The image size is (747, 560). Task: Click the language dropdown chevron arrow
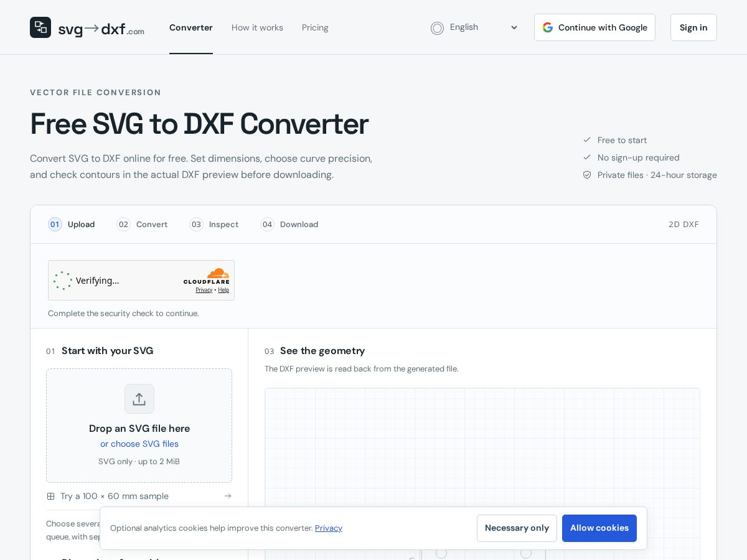(x=514, y=27)
